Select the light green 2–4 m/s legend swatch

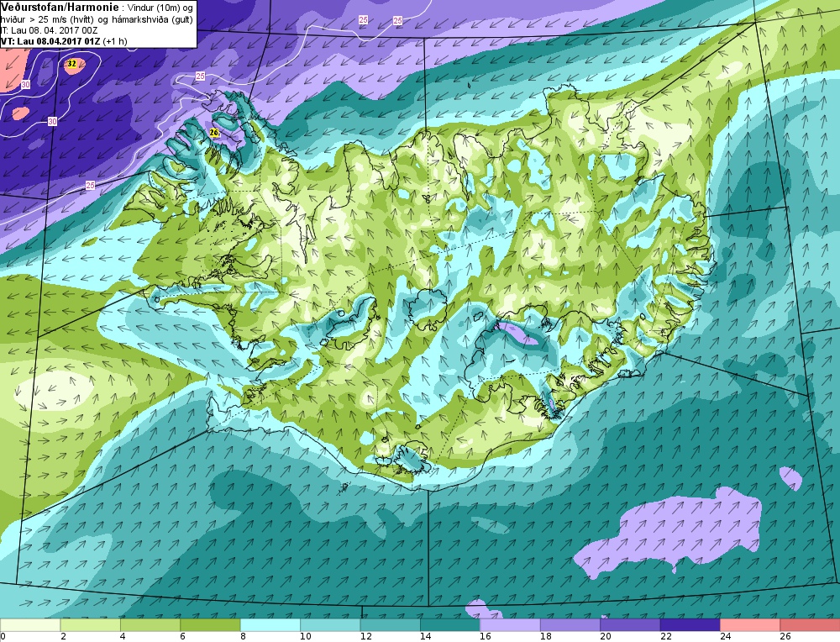click(91, 624)
